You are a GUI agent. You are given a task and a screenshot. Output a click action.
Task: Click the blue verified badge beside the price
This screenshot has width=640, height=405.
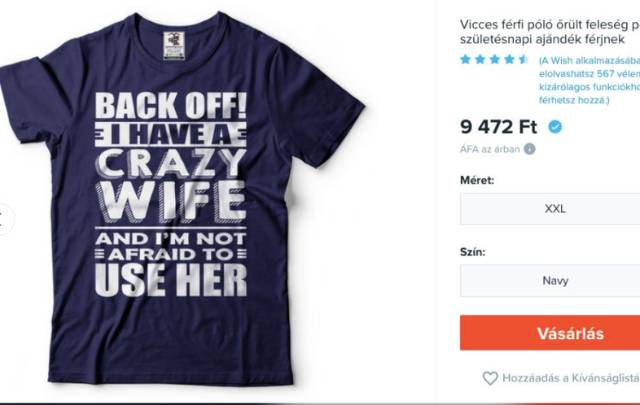click(555, 127)
